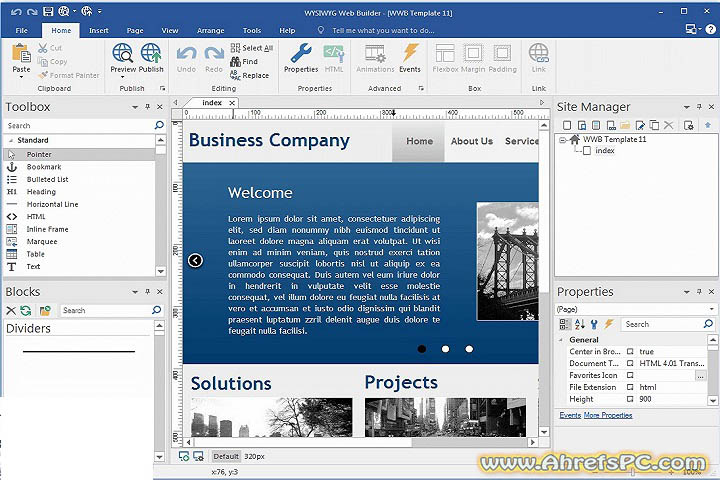Image resolution: width=720 pixels, height=480 pixels.
Task: Collapse the WWB Template 11 tree node
Action: tap(562, 140)
